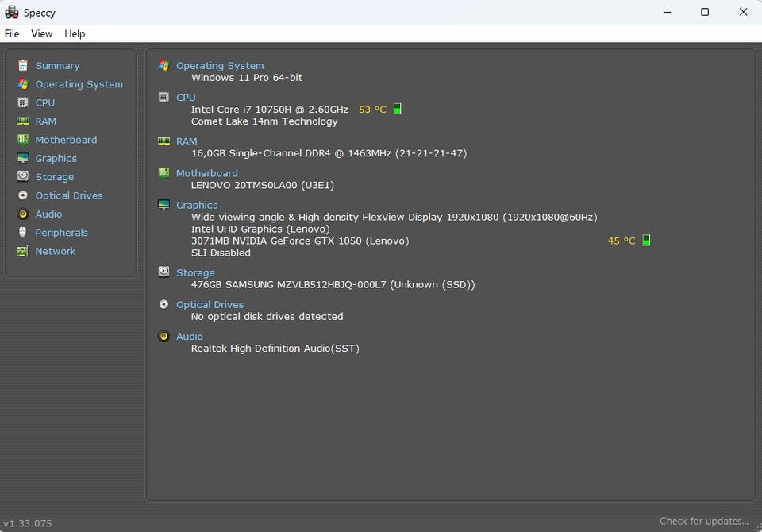Screen dimensions: 762x532
Task: Select RAM in the sidebar
Action: click(46, 121)
